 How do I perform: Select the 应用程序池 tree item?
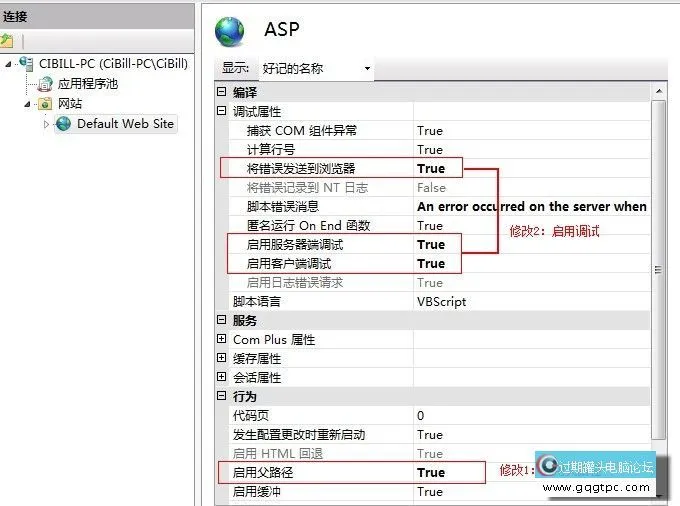[x=87, y=84]
